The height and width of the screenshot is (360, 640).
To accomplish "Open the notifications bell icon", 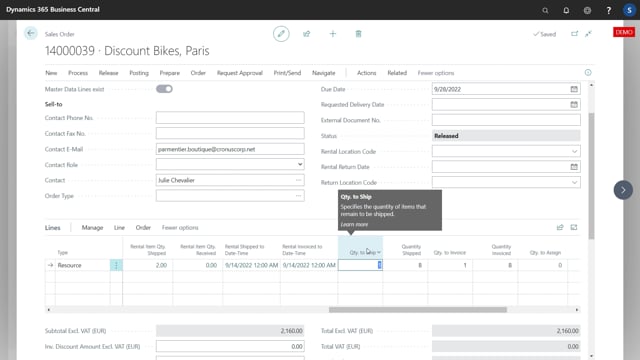I will pos(566,10).
